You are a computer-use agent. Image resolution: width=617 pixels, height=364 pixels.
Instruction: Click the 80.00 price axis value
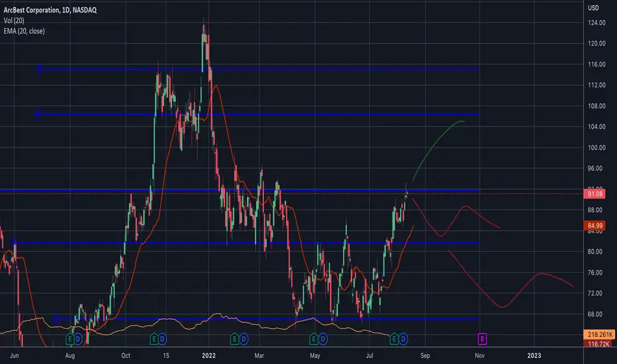(x=595, y=251)
